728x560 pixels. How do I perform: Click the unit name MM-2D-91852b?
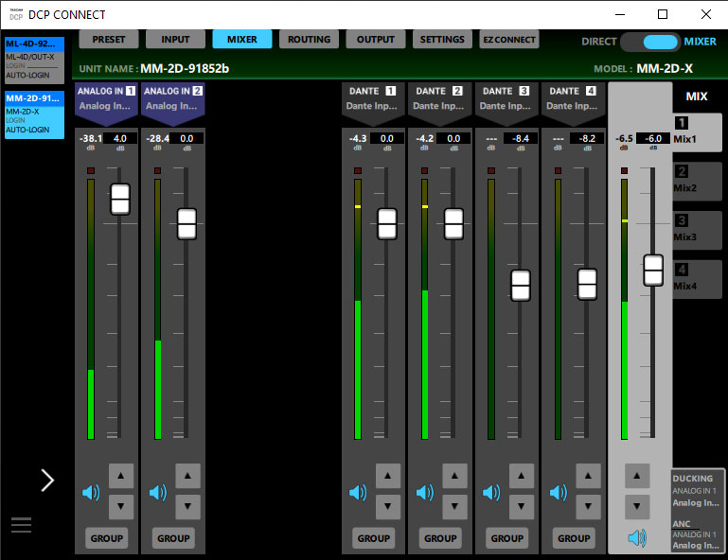tap(185, 69)
